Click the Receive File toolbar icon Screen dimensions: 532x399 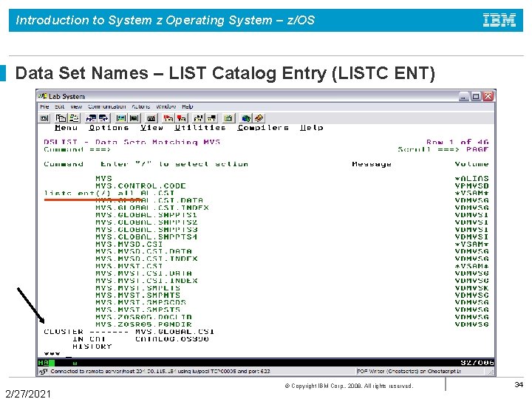103,118
